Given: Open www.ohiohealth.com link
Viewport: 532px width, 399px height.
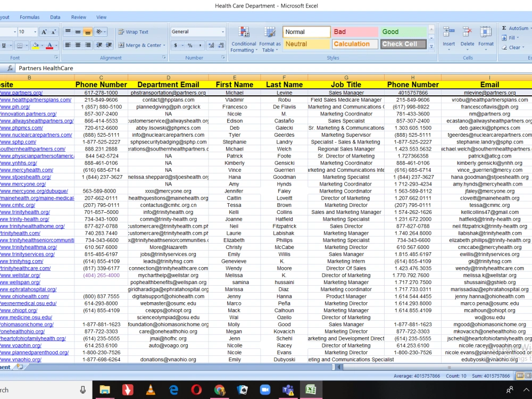Looking at the screenshot, I should [24, 296].
